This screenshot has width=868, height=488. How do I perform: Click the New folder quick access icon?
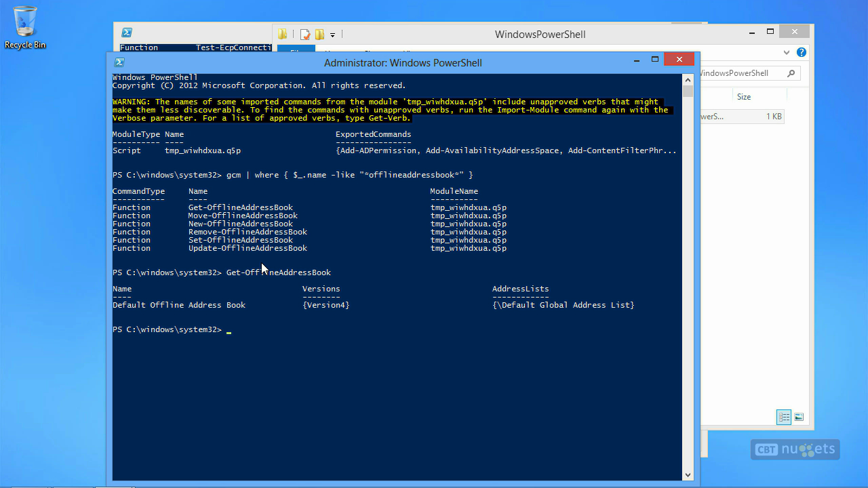click(319, 34)
